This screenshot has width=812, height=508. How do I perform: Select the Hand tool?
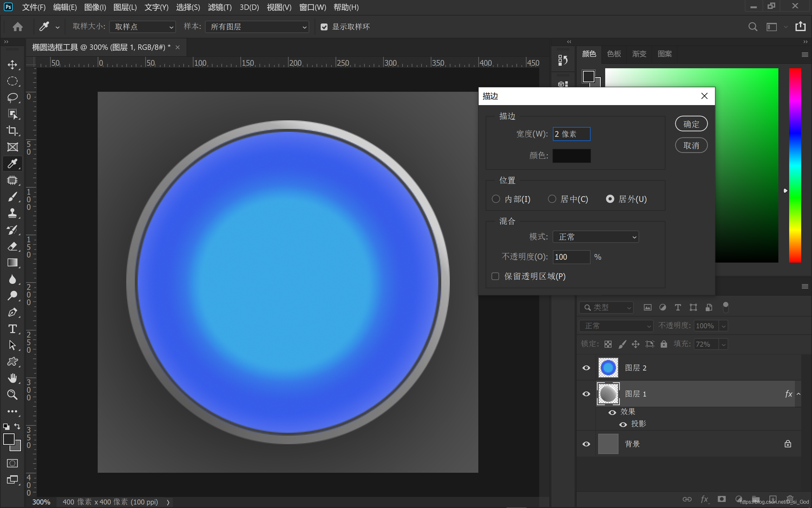[12, 378]
